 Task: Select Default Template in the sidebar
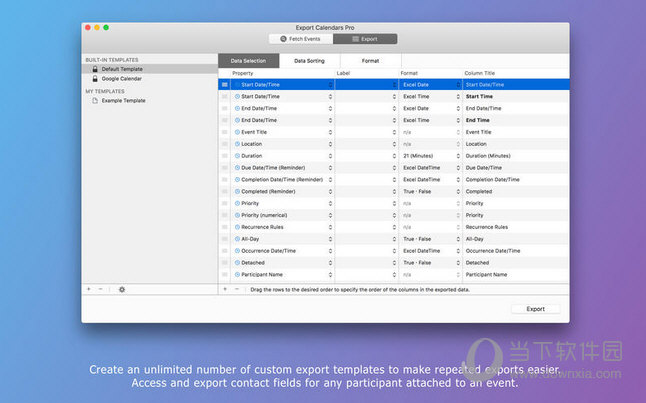(x=122, y=69)
